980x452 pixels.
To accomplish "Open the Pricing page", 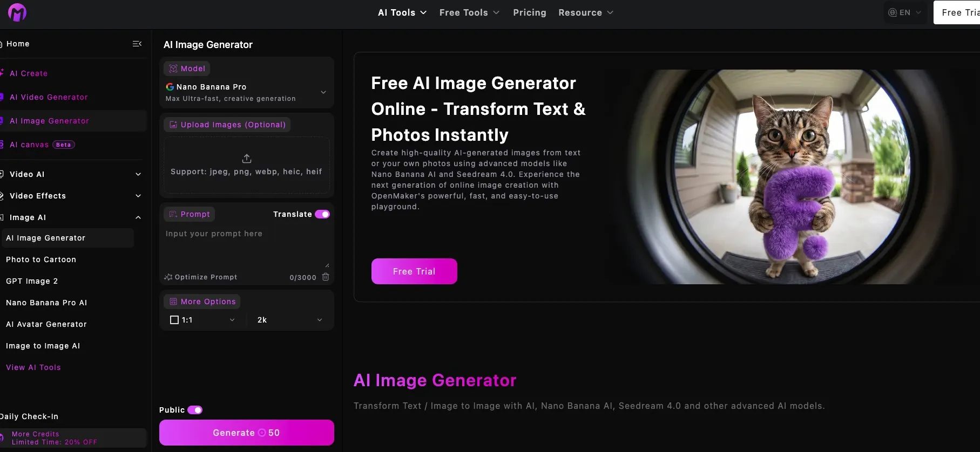I will tap(530, 12).
